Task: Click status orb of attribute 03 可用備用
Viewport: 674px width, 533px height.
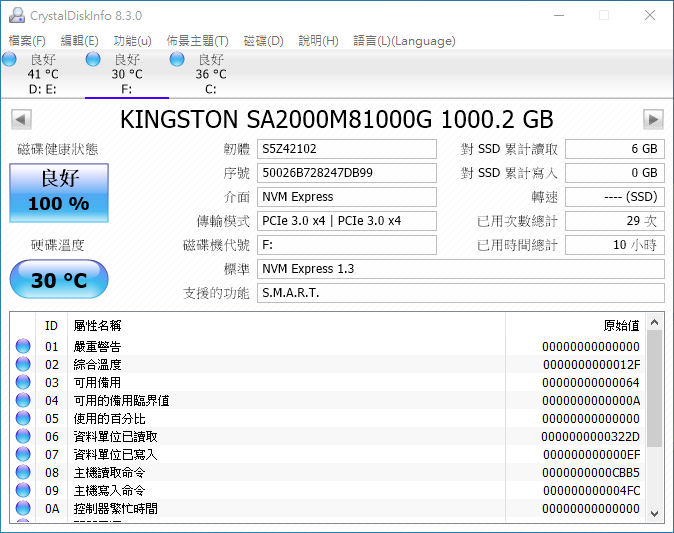Action: pyautogui.click(x=23, y=383)
